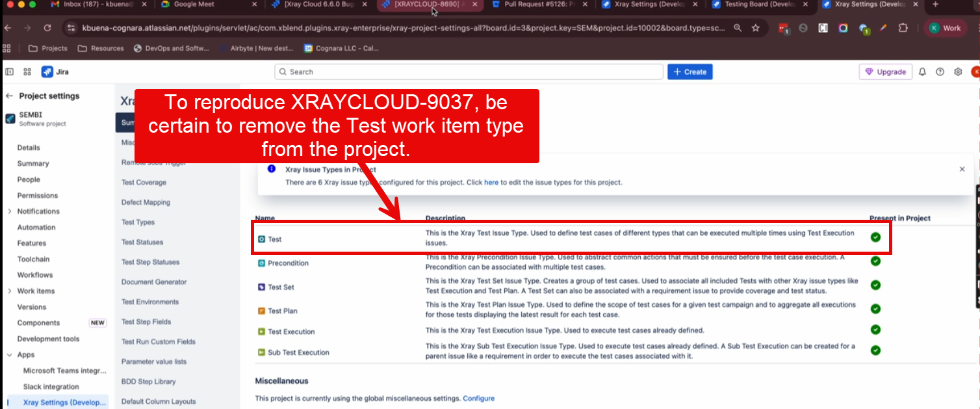Collapse the Apps section in sidebar

[x=9, y=355]
